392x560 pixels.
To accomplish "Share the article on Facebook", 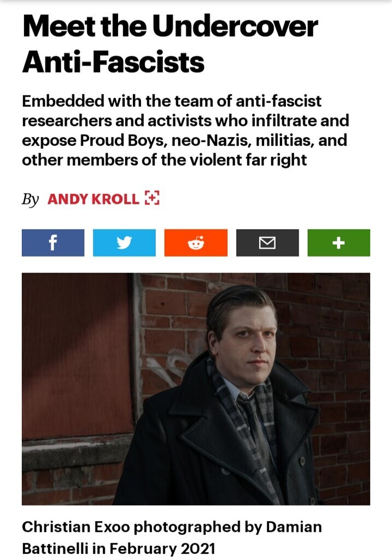I will (x=53, y=243).
